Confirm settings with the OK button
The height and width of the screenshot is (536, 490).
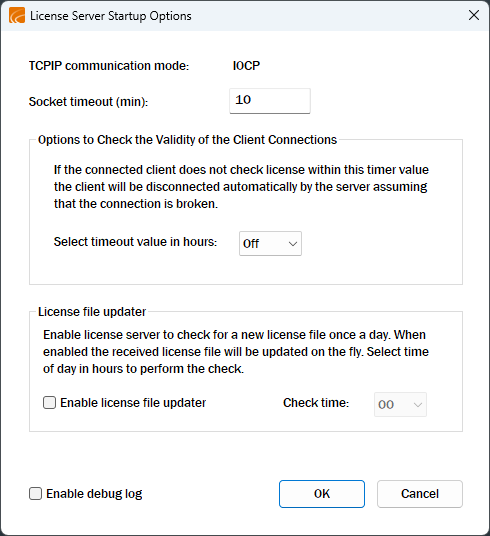click(x=322, y=494)
